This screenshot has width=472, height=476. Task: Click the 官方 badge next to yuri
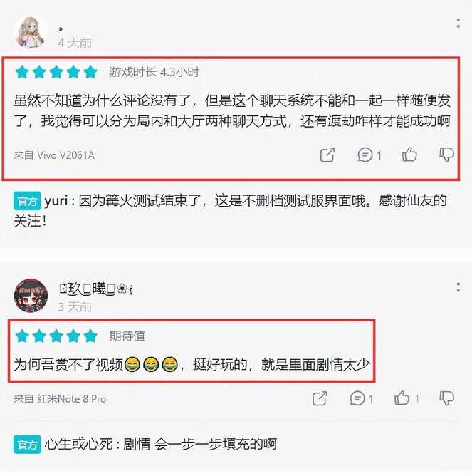pos(27,201)
